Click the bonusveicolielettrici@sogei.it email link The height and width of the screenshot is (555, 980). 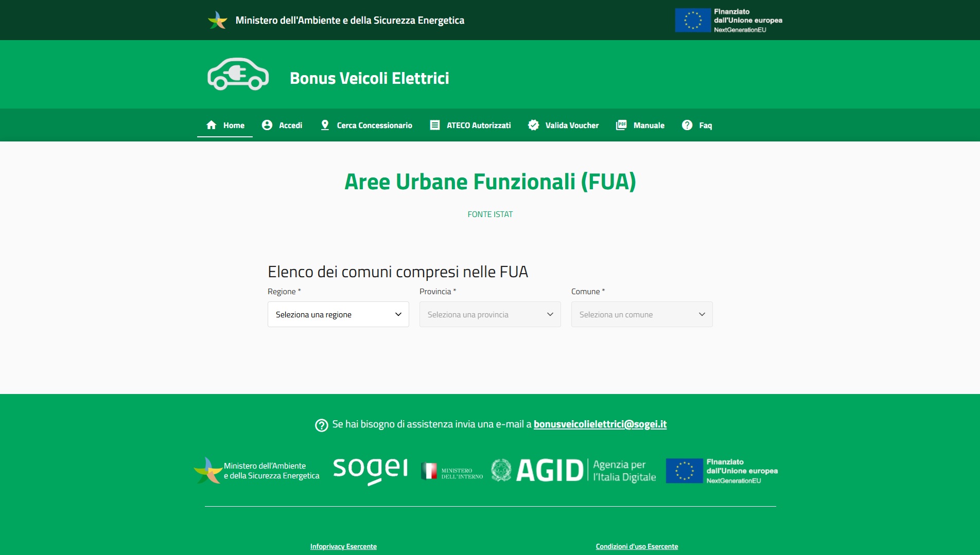pos(600,424)
